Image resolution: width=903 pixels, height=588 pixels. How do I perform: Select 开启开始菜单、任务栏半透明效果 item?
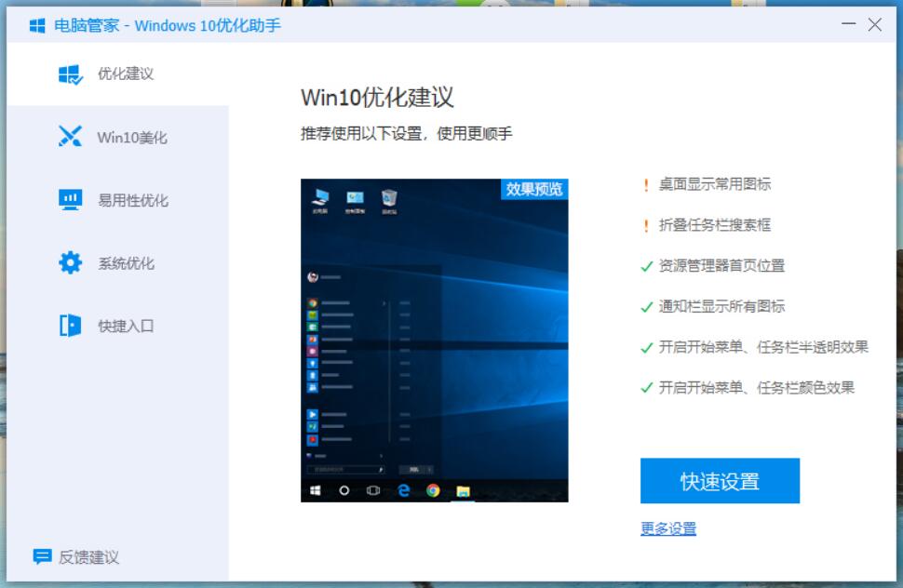click(x=763, y=348)
